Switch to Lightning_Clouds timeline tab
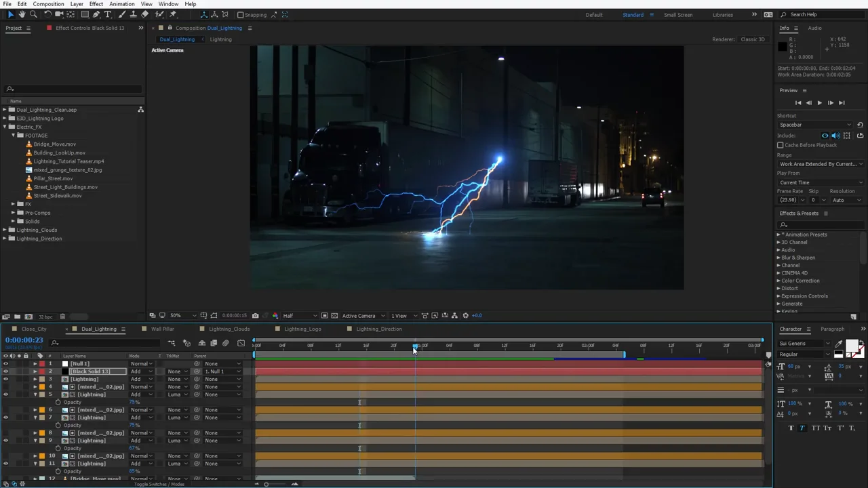 (x=229, y=329)
